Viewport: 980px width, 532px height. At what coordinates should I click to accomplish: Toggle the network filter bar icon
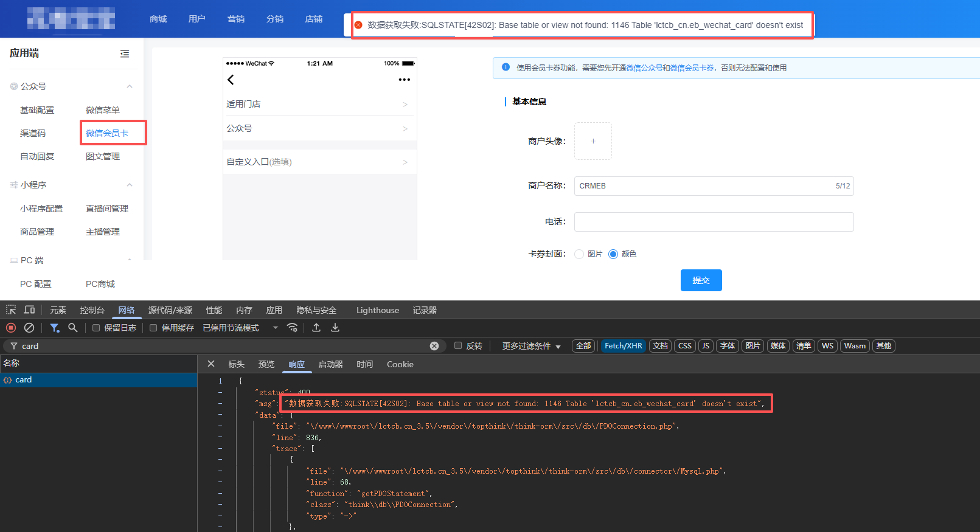click(55, 328)
